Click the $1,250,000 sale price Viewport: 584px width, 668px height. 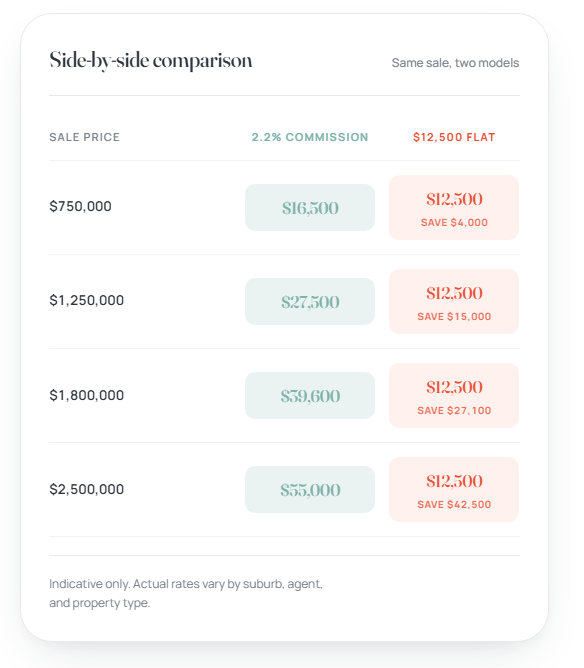click(86, 300)
